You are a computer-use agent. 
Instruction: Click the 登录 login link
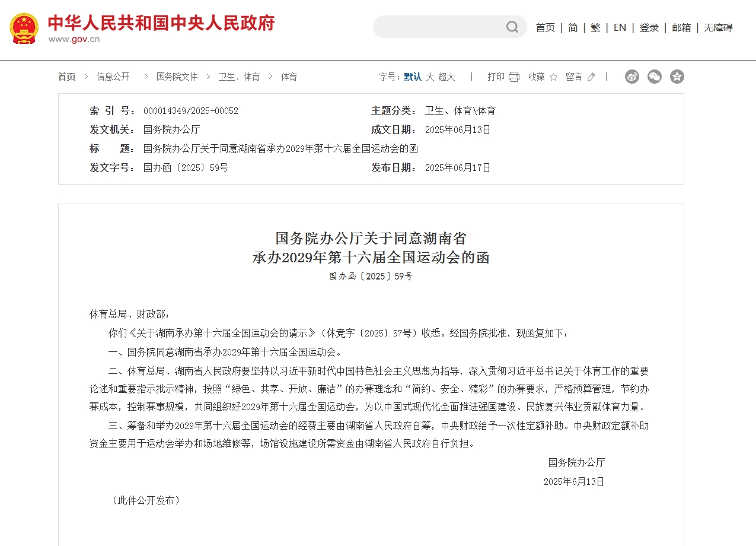649,27
